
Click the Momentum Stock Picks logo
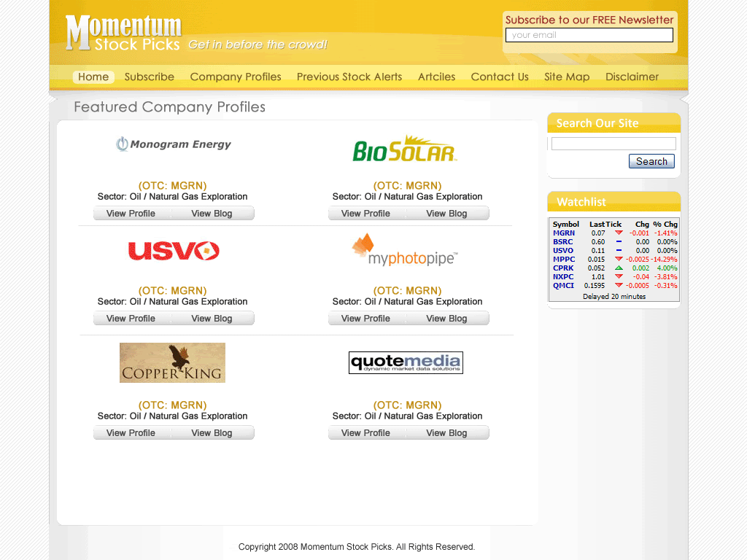click(x=123, y=32)
